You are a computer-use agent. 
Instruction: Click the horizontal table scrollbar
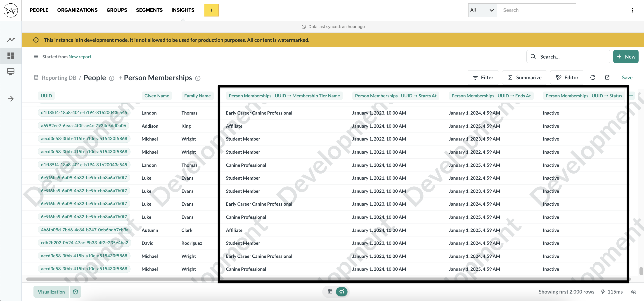tap(328, 279)
